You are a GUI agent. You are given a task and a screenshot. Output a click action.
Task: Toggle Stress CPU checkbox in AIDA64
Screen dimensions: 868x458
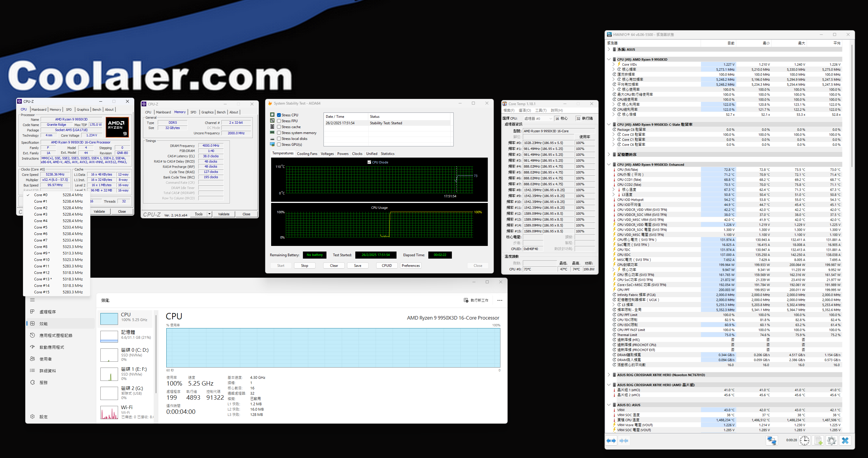tap(278, 114)
